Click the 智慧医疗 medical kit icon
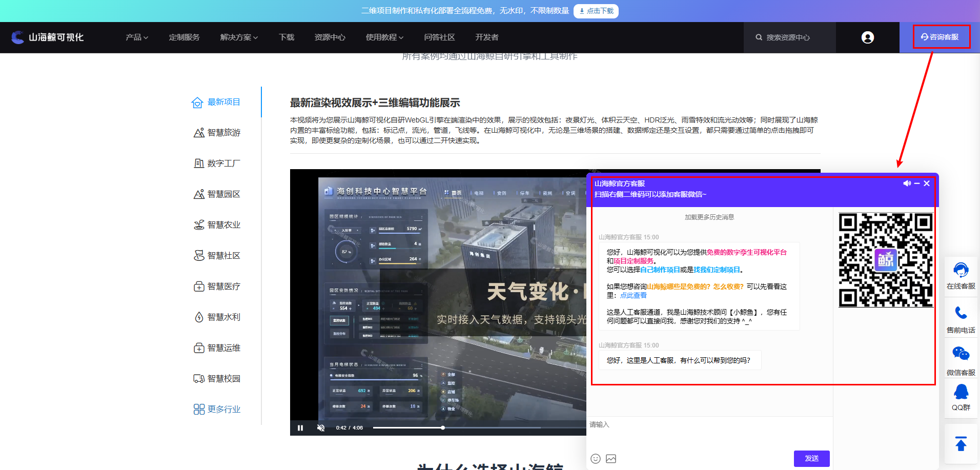 (x=199, y=287)
